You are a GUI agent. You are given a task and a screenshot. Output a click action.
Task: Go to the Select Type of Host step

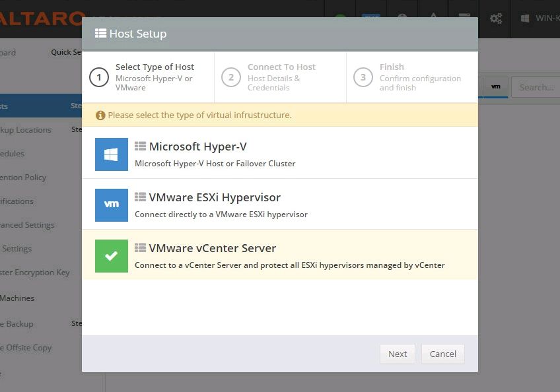tap(148, 77)
